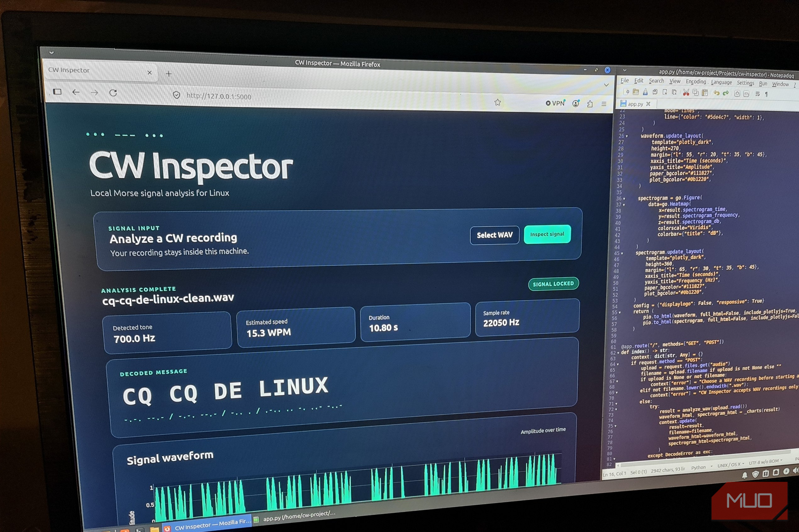Screen dimensions: 799x532
Task: Open a new Firefox tab with plus button
Action: 169,74
